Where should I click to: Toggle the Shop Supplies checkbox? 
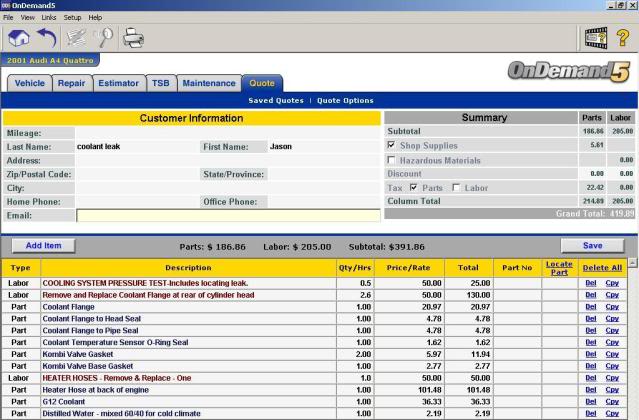coord(391,145)
